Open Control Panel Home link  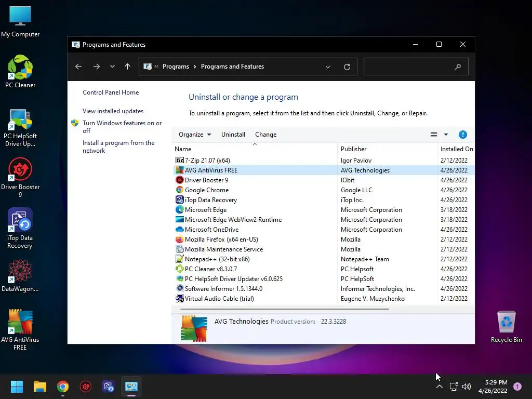point(111,92)
